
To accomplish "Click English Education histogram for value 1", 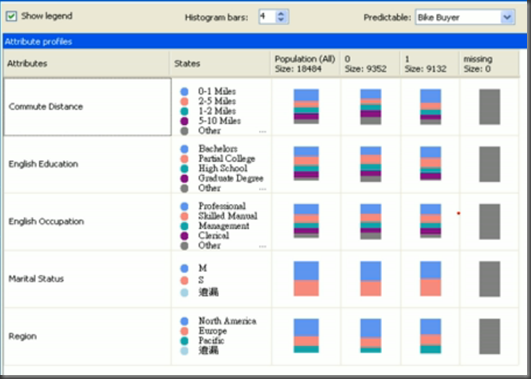I will [x=430, y=163].
